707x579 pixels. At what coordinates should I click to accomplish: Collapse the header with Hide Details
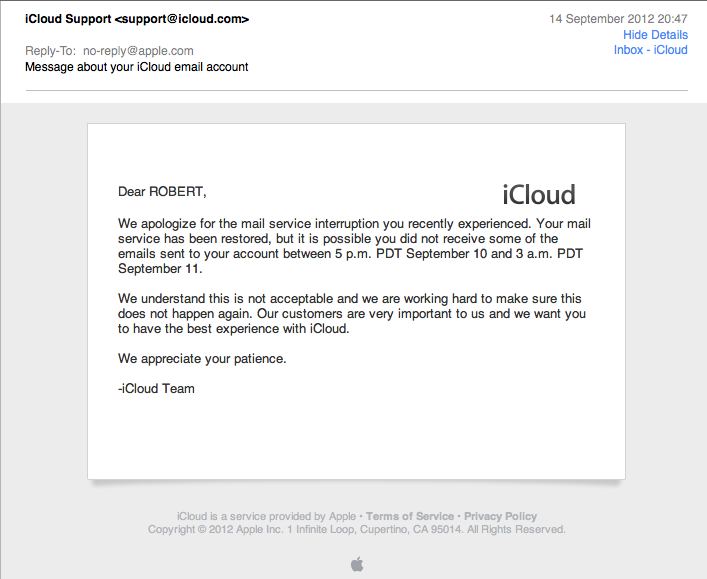tap(655, 35)
